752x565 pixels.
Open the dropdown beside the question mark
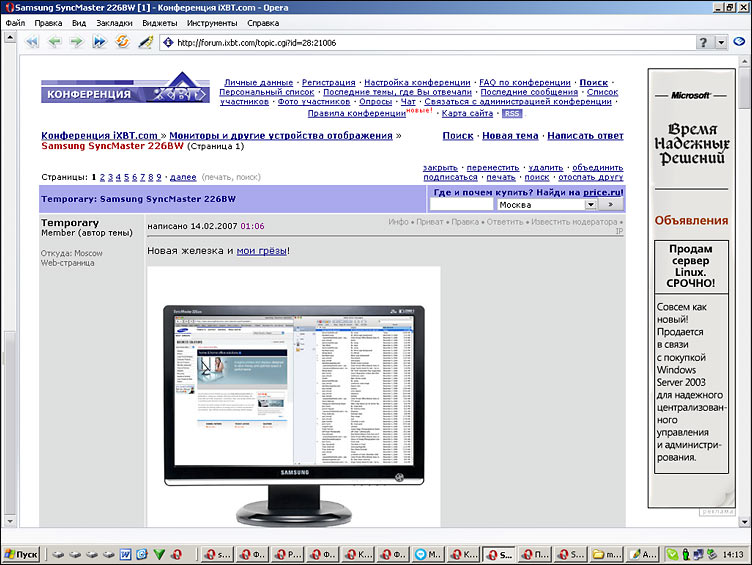point(721,43)
